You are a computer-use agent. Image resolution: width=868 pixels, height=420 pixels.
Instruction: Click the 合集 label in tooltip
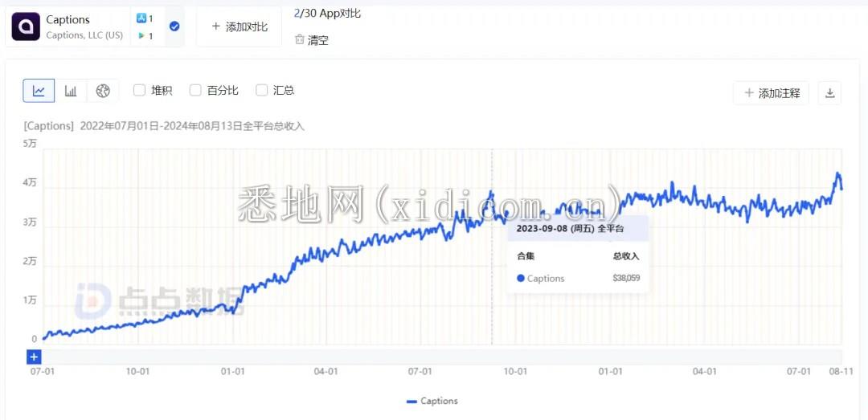click(526, 256)
